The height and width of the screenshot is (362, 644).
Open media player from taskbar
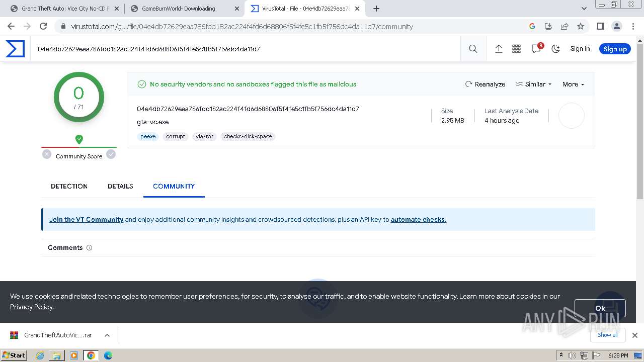[x=74, y=355]
